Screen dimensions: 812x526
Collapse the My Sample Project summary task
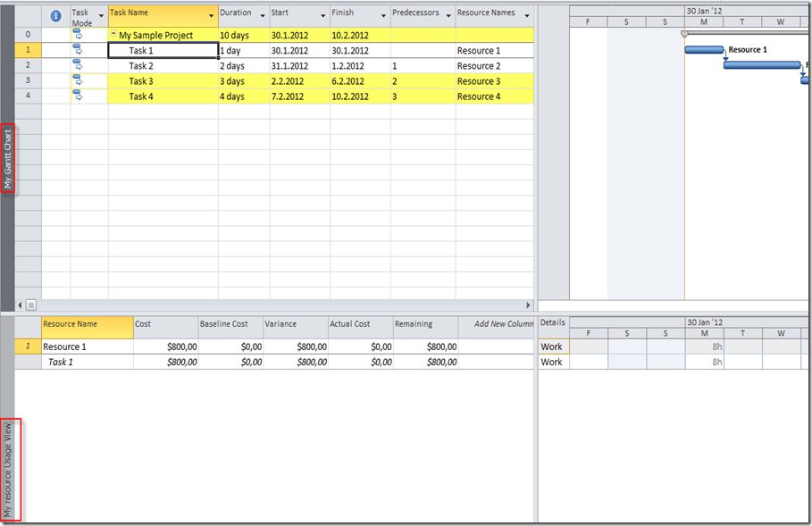(x=113, y=34)
